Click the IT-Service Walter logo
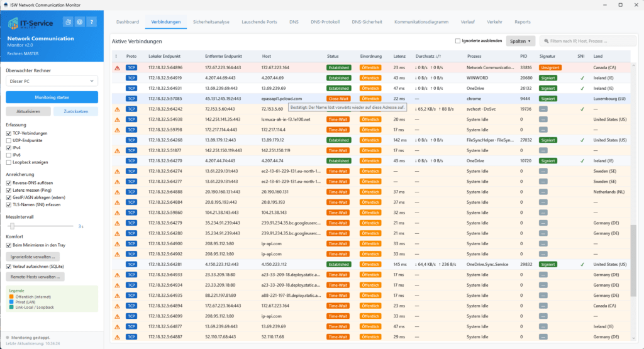Viewport: 644px width, 349px height. [x=30, y=23]
